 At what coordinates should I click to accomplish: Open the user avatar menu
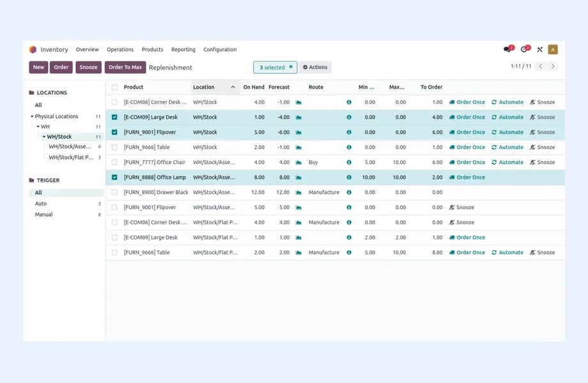tap(553, 49)
